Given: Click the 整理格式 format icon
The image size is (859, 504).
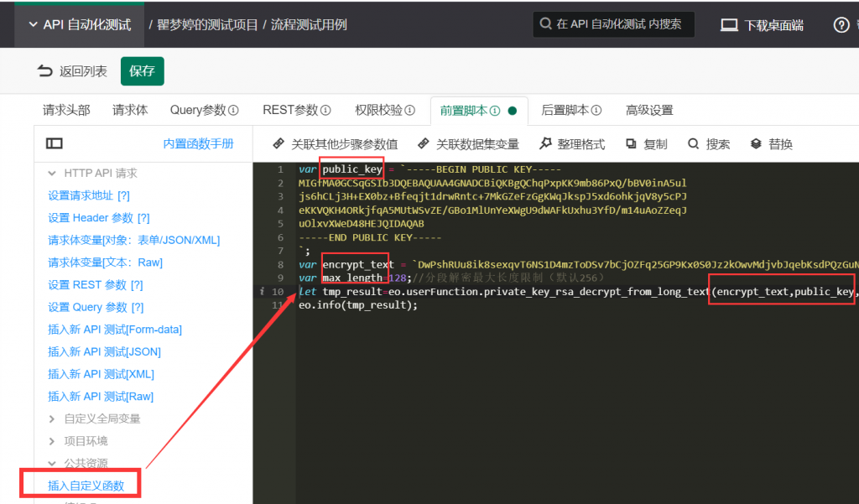Looking at the screenshot, I should tap(545, 144).
